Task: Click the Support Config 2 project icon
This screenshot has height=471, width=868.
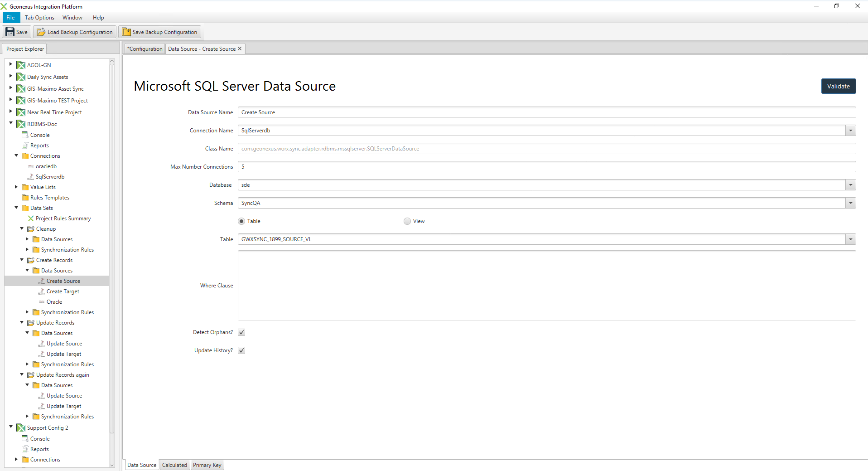Action: coord(21,428)
